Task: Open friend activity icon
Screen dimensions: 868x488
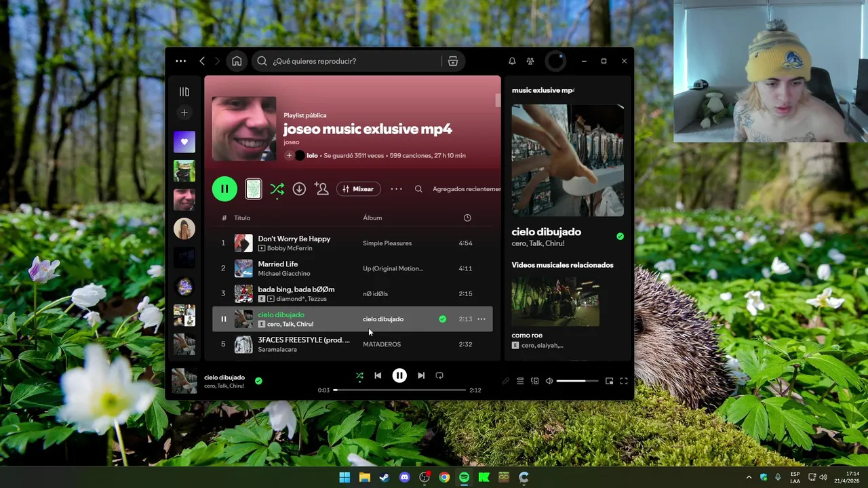Action: 530,61
